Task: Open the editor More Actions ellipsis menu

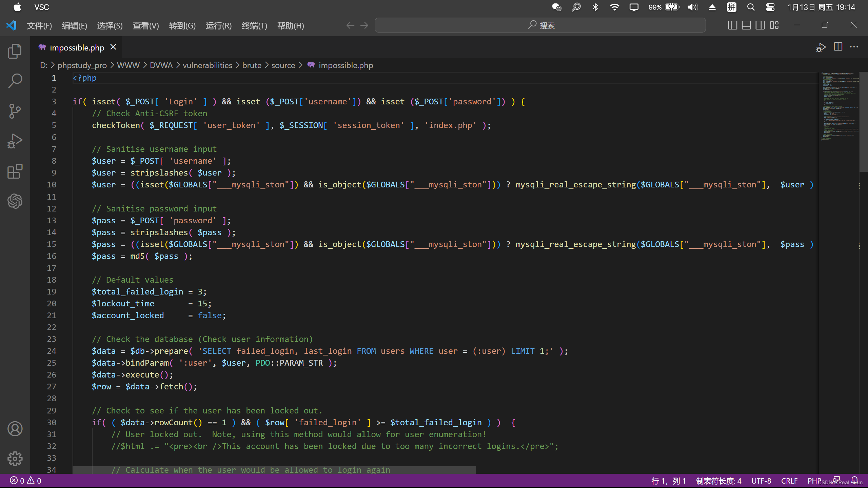Action: tap(854, 47)
